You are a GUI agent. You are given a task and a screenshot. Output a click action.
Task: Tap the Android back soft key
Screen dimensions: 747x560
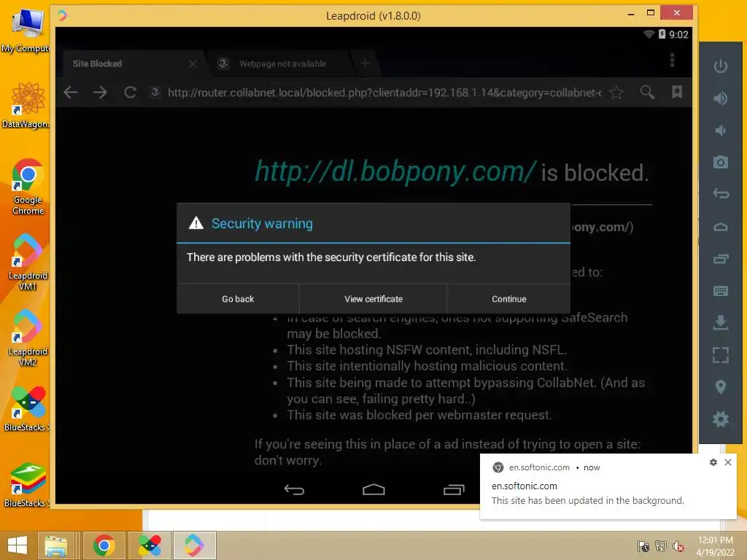(294, 489)
